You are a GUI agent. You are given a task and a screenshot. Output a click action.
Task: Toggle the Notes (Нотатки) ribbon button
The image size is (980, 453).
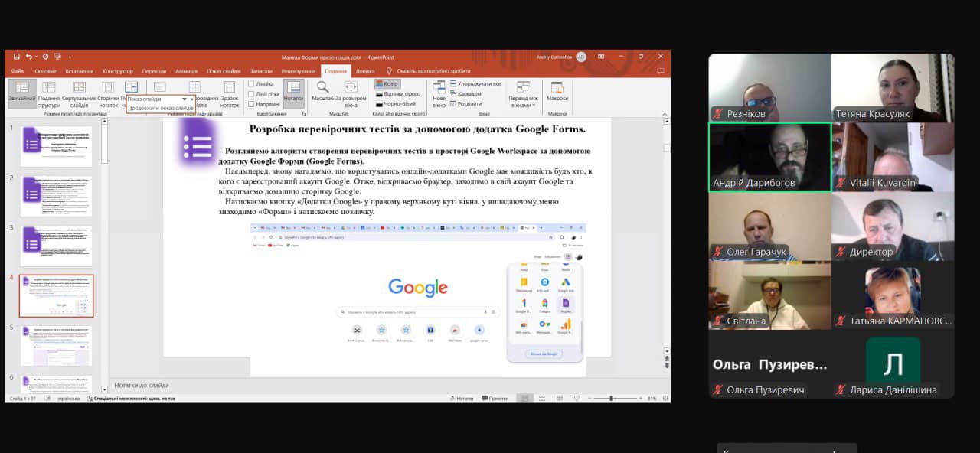[293, 92]
